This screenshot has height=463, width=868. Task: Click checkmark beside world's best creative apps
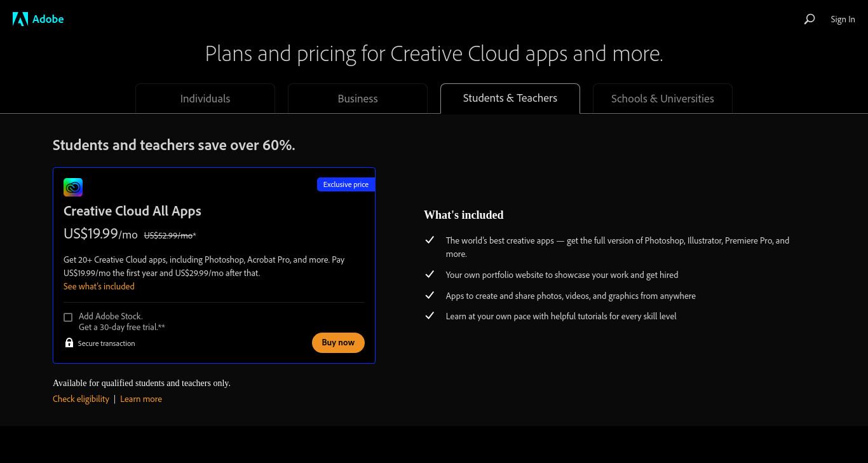430,240
